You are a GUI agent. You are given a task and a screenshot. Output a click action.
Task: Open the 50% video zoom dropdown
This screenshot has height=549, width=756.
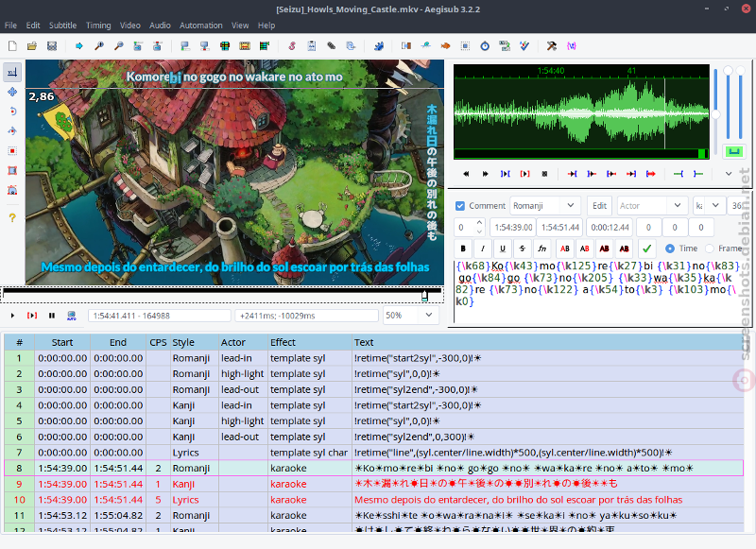[x=428, y=316]
